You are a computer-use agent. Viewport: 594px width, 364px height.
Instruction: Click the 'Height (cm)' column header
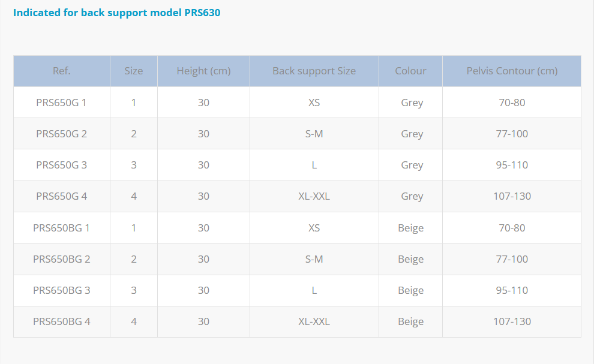click(203, 71)
